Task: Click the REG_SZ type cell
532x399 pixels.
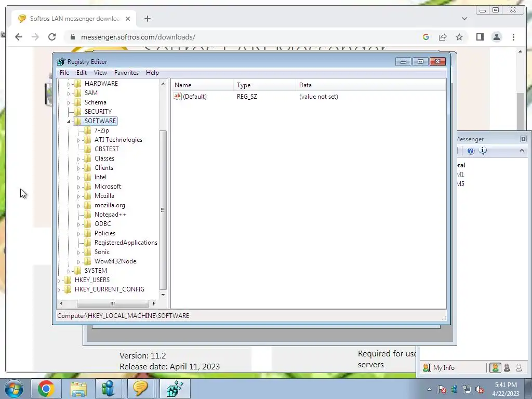Action: tap(247, 97)
